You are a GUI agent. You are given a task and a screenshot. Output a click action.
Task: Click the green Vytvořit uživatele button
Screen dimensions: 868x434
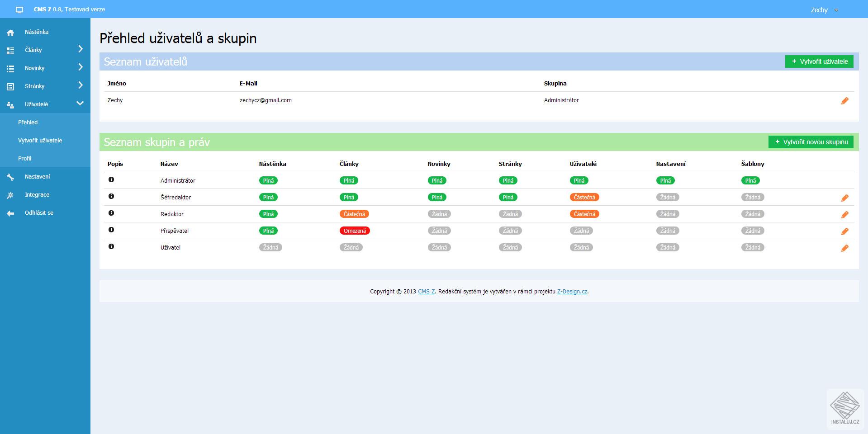(819, 61)
